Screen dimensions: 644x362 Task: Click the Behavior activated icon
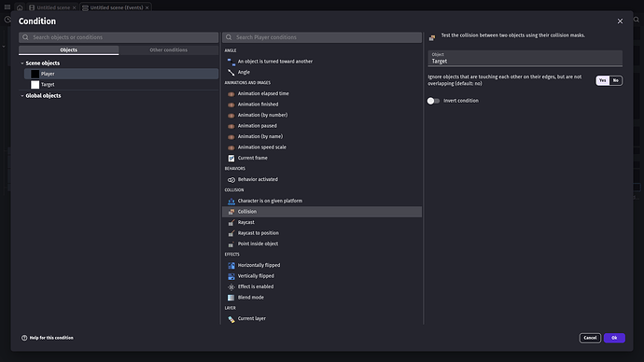[x=231, y=180]
